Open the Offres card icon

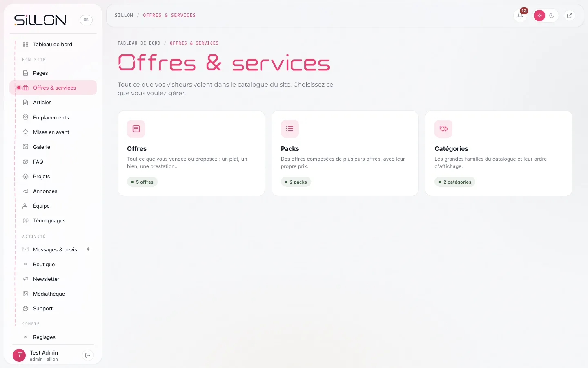click(x=136, y=129)
